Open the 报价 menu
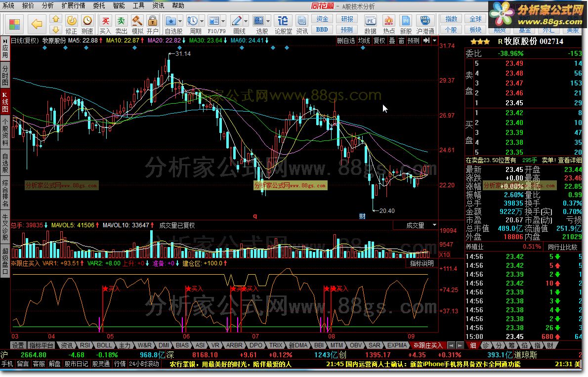This screenshot has width=588, height=377. point(28,5)
